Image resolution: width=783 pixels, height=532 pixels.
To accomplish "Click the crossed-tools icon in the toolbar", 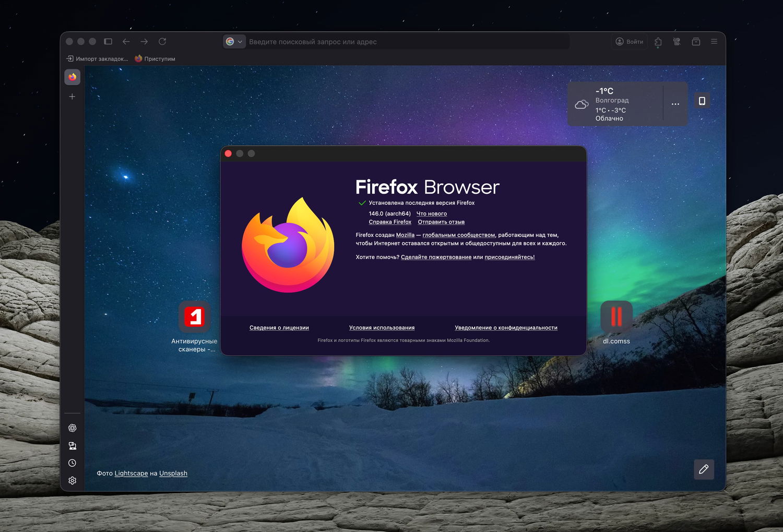I will click(677, 42).
